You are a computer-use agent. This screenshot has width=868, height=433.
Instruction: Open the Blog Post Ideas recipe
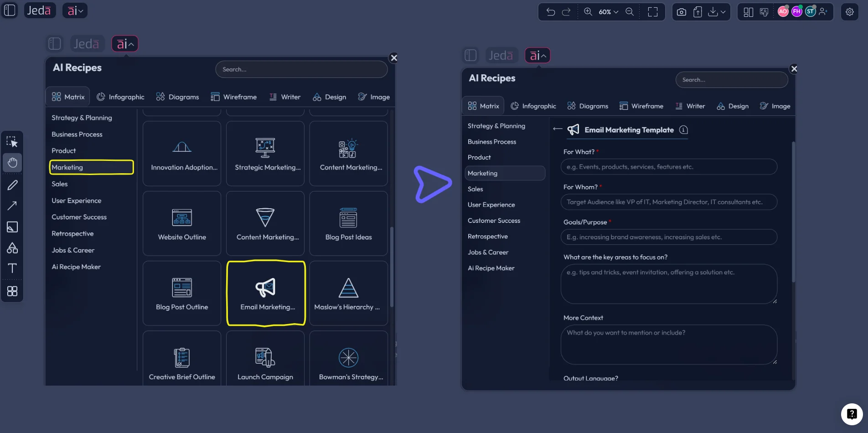348,223
